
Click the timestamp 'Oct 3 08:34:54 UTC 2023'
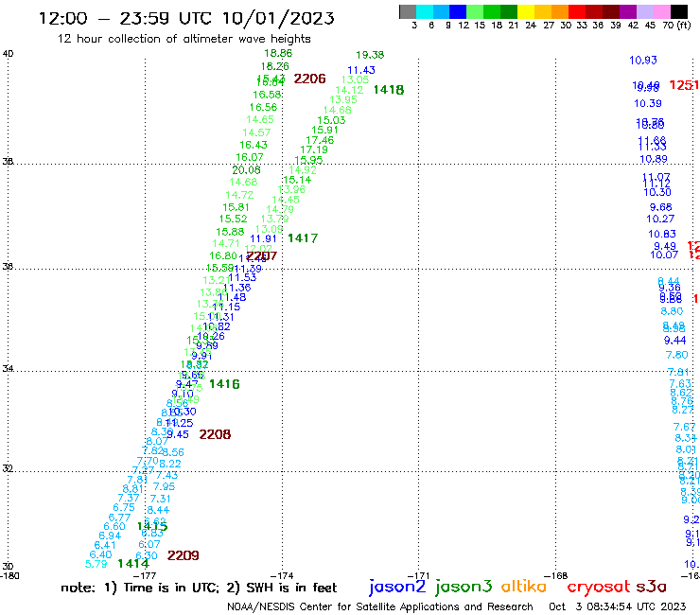(x=617, y=606)
